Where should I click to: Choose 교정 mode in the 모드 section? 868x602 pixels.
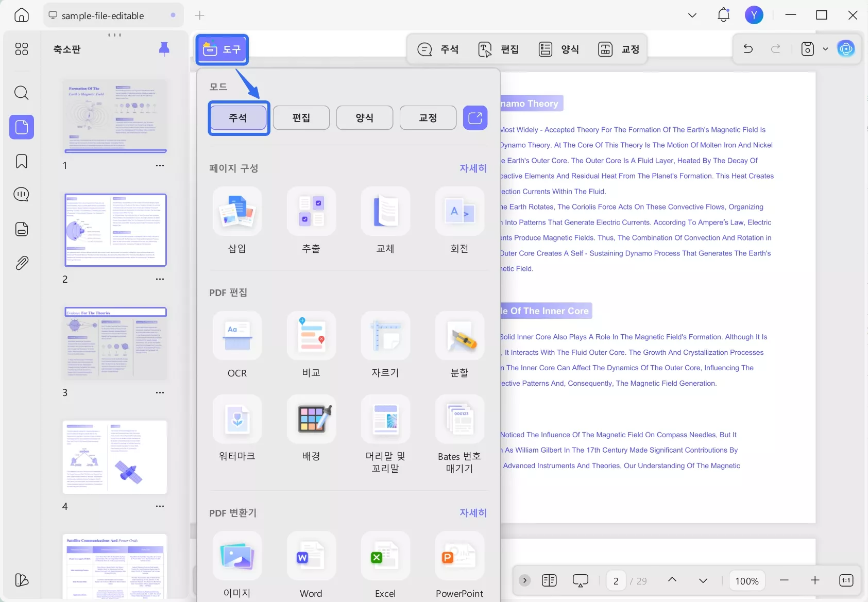tap(428, 118)
